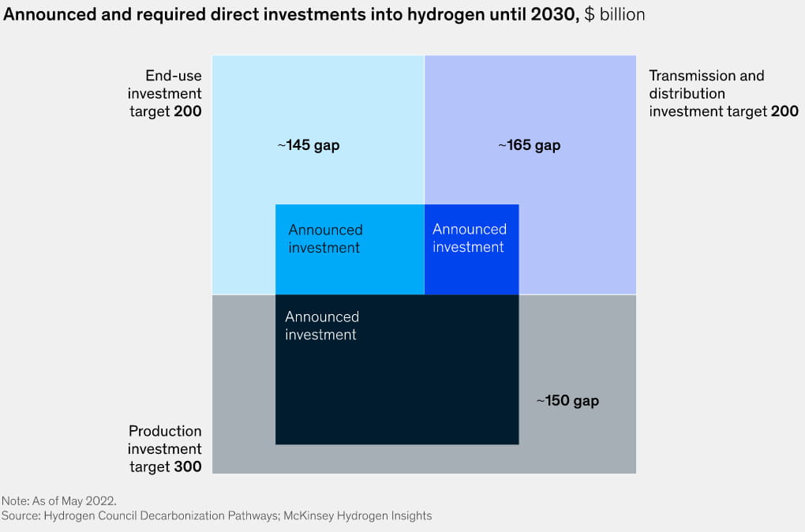This screenshot has height=532, width=805.
Task: Select the ~145 gap label
Action: pyautogui.click(x=308, y=145)
